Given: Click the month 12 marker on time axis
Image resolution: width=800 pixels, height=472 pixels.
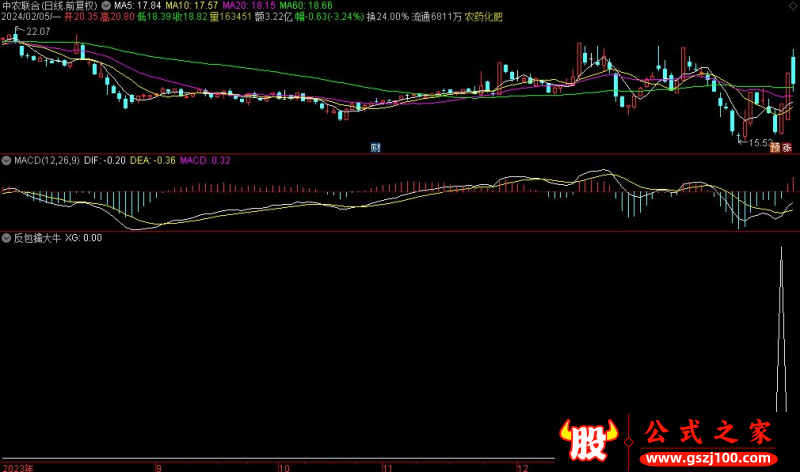Looking at the screenshot, I should point(522,467).
